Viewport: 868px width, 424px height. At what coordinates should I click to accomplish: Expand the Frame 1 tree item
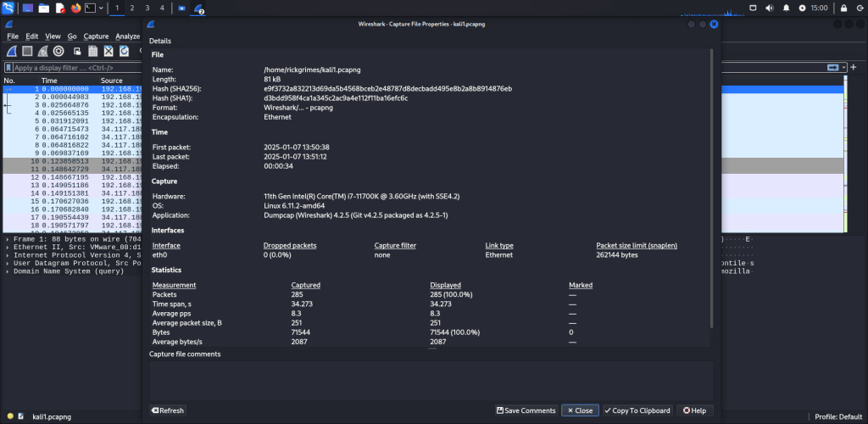point(8,239)
